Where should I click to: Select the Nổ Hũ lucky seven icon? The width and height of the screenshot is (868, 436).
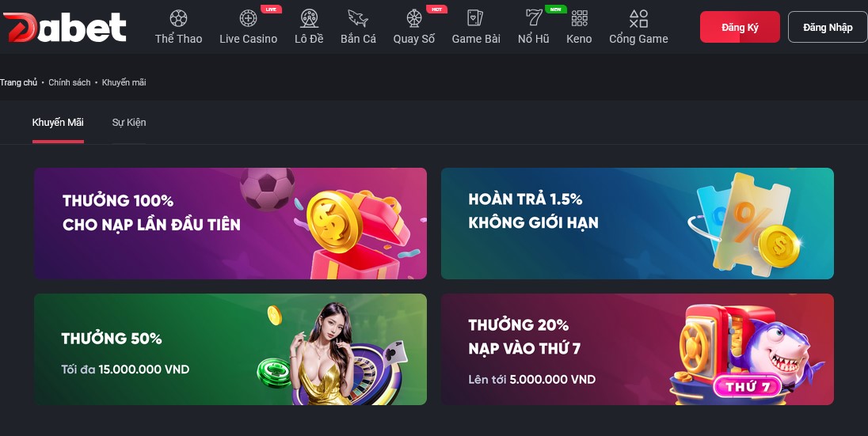533,18
